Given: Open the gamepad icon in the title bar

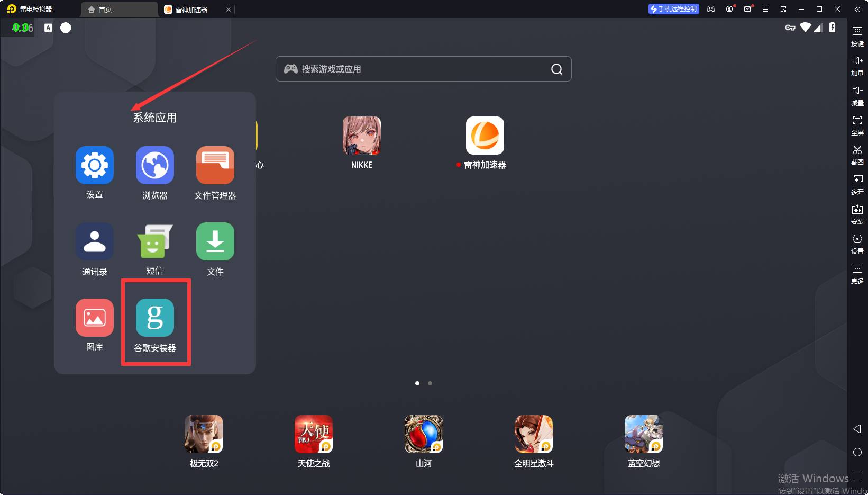Looking at the screenshot, I should (x=711, y=9).
